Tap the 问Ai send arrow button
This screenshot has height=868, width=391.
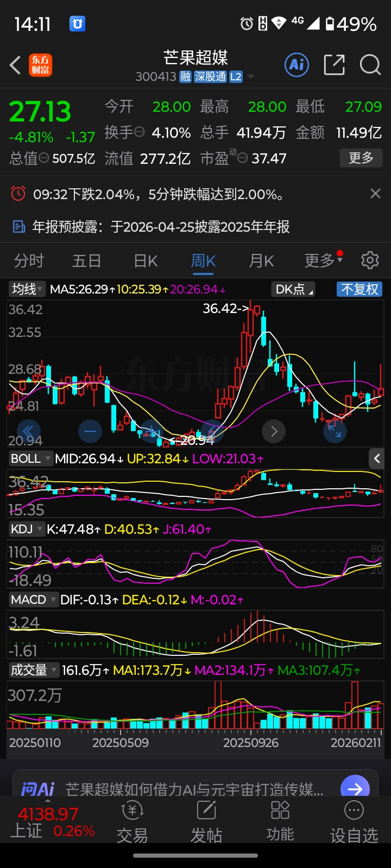click(x=355, y=788)
